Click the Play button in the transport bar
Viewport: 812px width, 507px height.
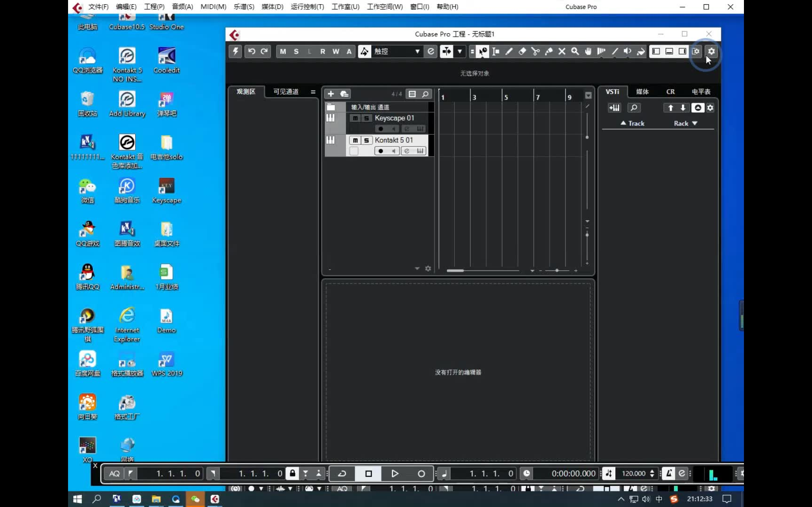[x=395, y=473]
